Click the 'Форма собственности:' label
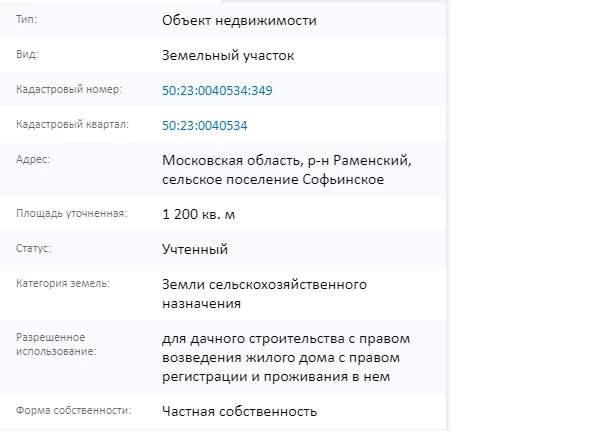The image size is (614, 431). (x=74, y=410)
